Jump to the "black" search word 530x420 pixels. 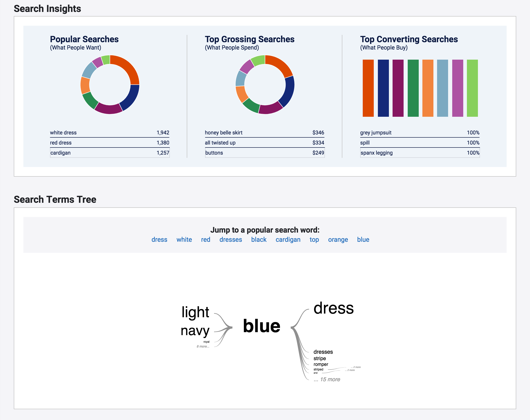click(x=259, y=240)
